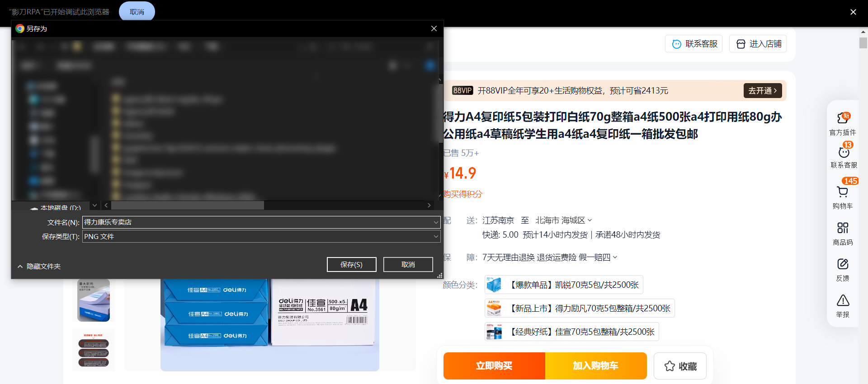Select the 文件名 input field

(257, 222)
